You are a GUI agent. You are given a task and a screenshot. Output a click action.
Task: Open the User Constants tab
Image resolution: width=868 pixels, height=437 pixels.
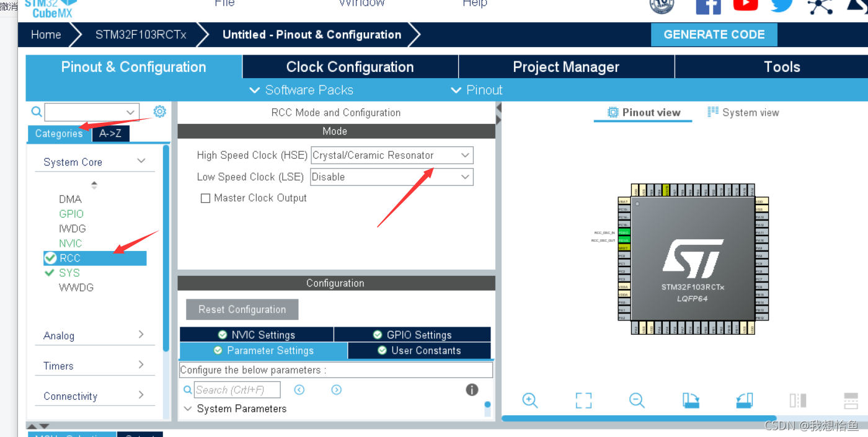[419, 350]
